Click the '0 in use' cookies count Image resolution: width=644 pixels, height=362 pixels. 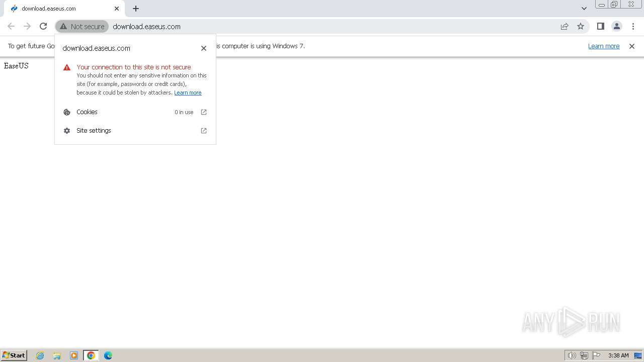click(184, 112)
